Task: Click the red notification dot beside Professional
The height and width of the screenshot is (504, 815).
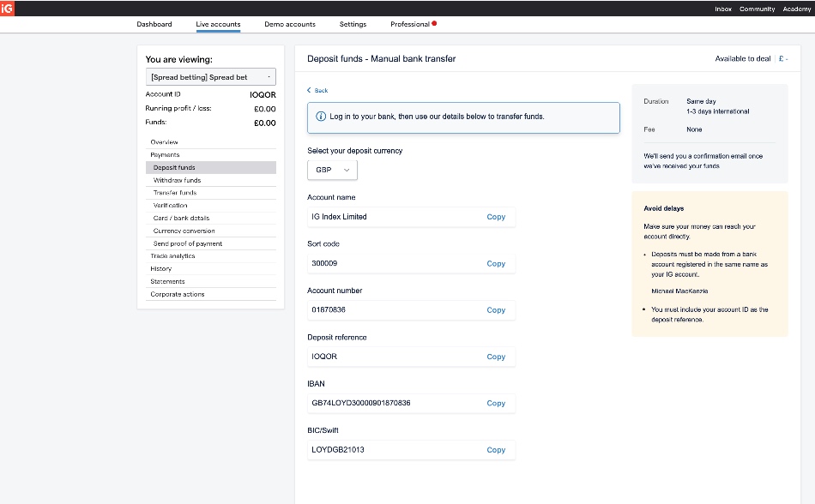Action: (434, 23)
